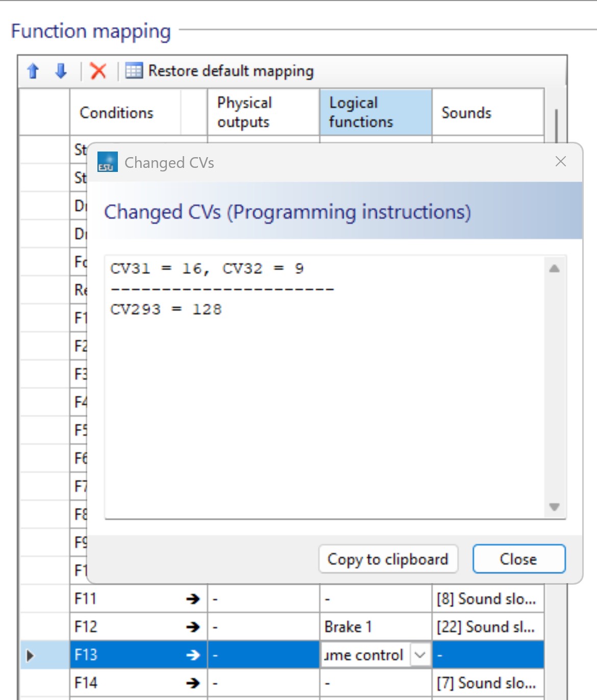Delete mapping with the red X icon
The image size is (597, 700).
tap(98, 71)
